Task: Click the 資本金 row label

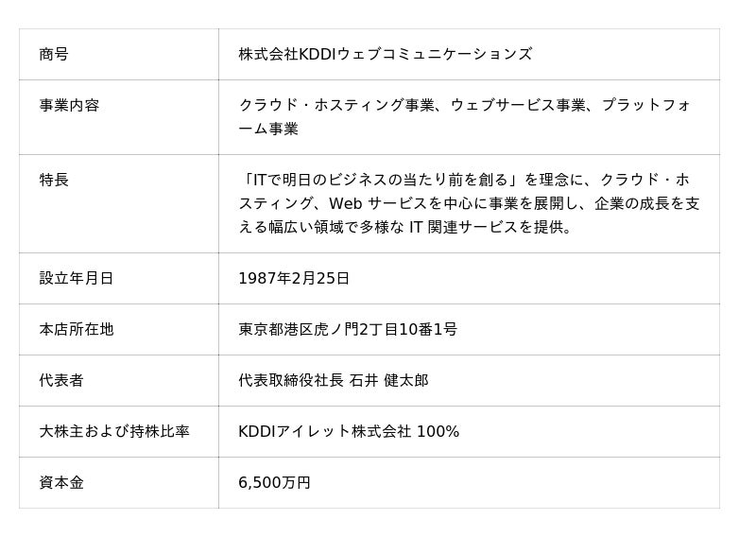Action: 61,483
